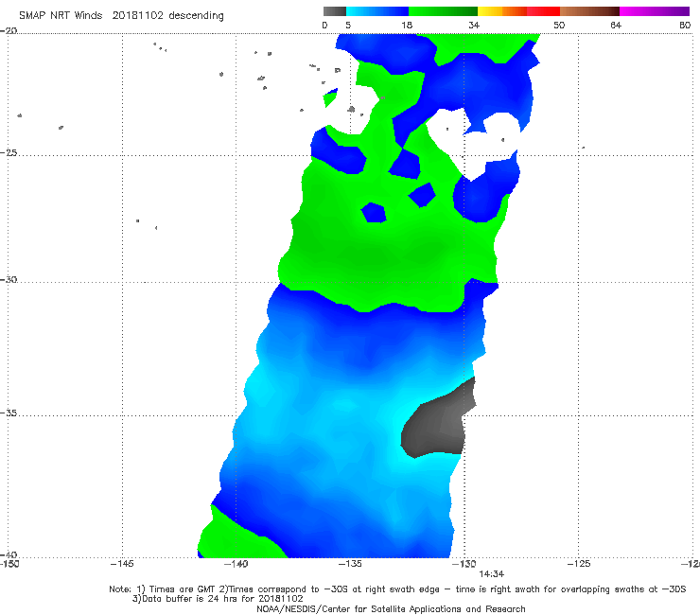This screenshot has height=615, width=700.
Task: Pick the brown 50–64 color bar segment
Action: 589,11
